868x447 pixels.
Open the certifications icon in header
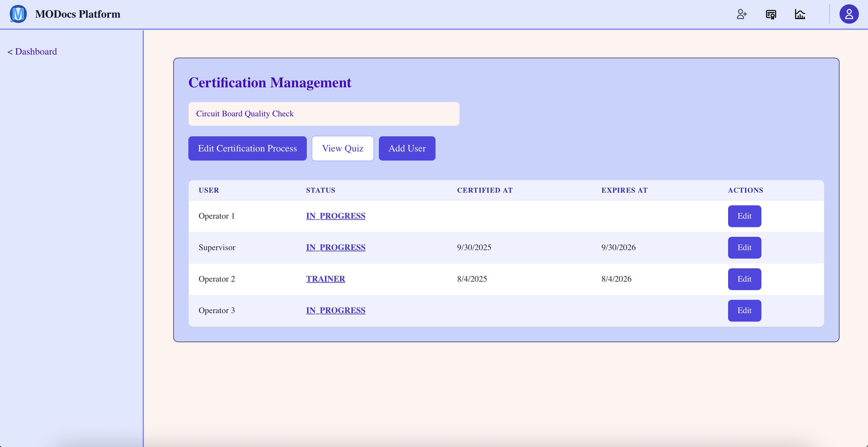771,14
